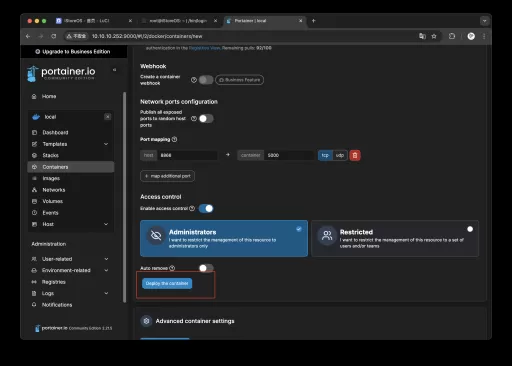Click help icon next to publish ports
The image size is (512, 366).
(194, 119)
